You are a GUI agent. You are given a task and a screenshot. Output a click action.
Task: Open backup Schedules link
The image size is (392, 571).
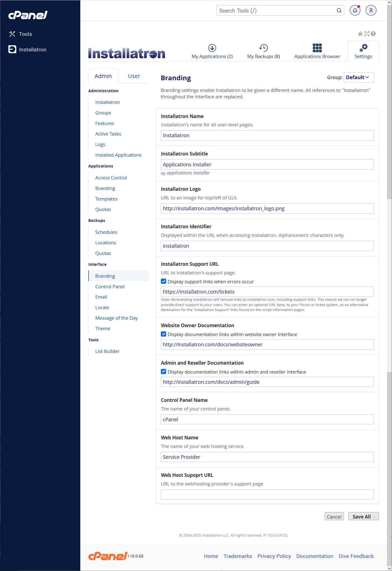[106, 232]
